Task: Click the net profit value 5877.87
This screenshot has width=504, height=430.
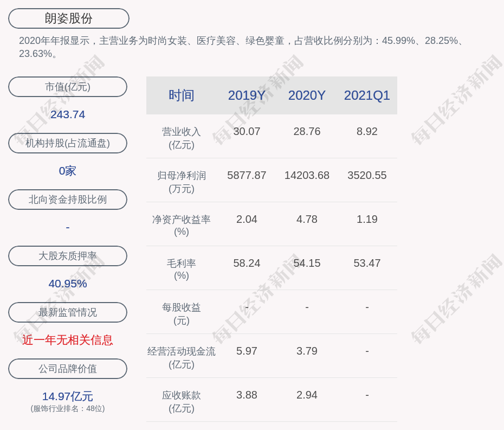Action: [247, 175]
